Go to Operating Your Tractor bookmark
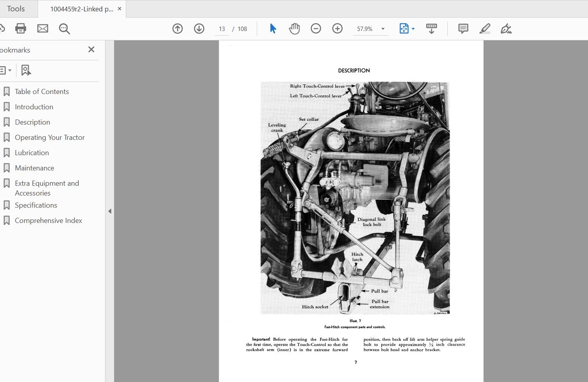 (x=50, y=138)
